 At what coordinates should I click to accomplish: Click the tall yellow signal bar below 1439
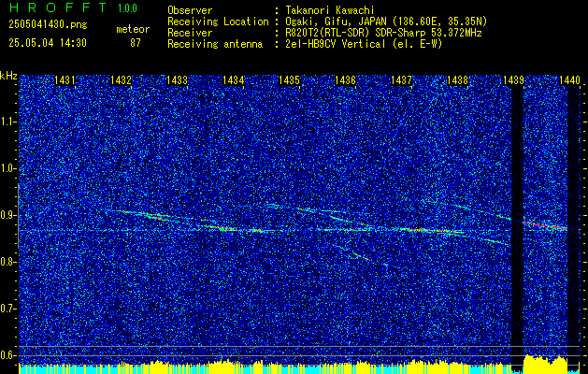(545, 364)
